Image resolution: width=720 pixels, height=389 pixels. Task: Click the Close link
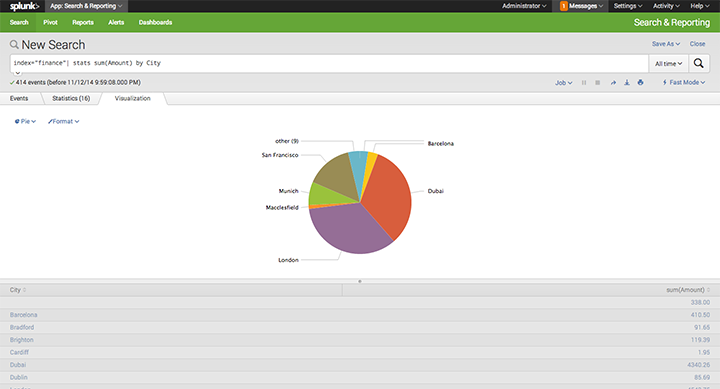coord(697,44)
